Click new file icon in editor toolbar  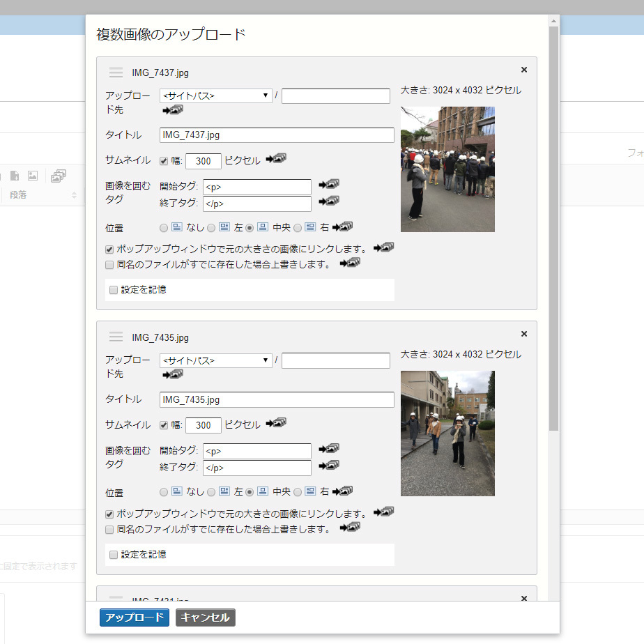(15, 176)
